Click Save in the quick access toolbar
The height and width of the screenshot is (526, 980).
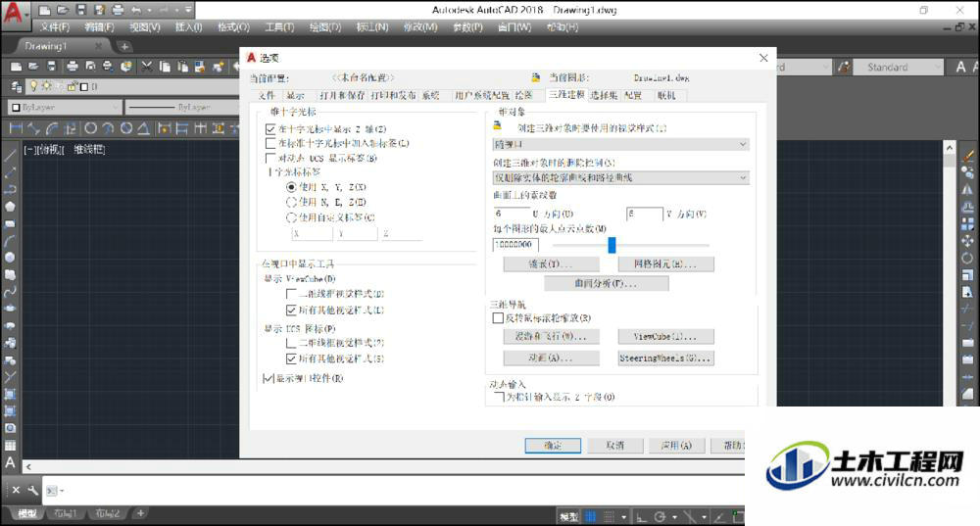[81, 10]
